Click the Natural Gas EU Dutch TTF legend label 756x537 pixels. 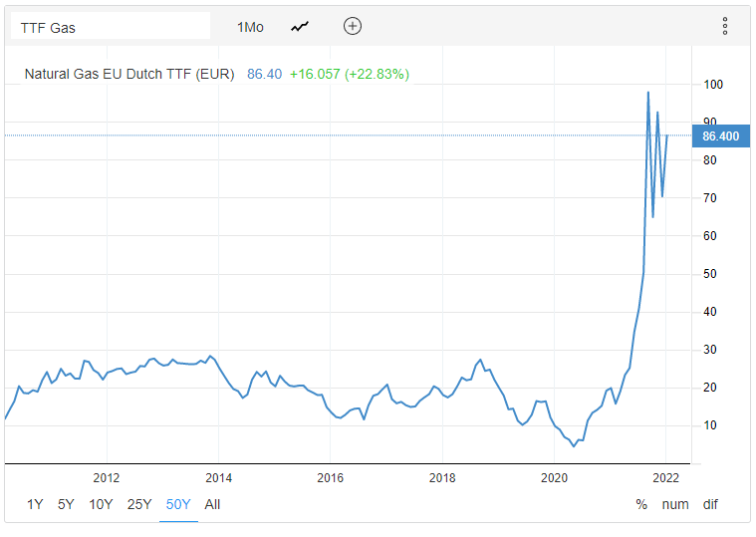click(129, 74)
